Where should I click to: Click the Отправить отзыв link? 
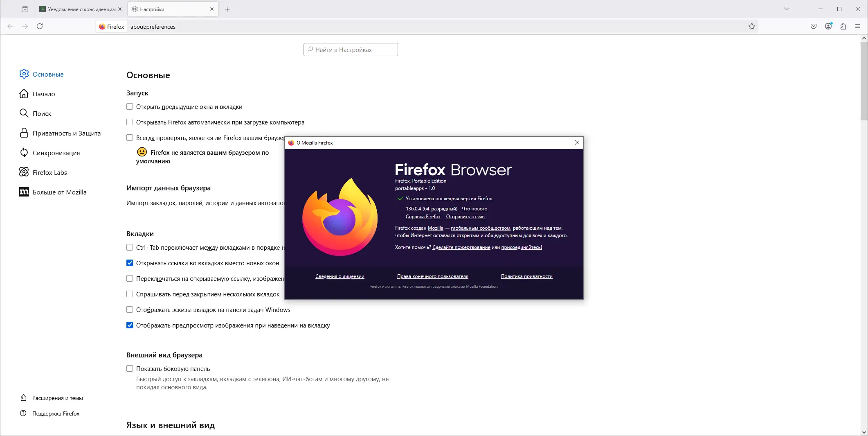pyautogui.click(x=465, y=217)
